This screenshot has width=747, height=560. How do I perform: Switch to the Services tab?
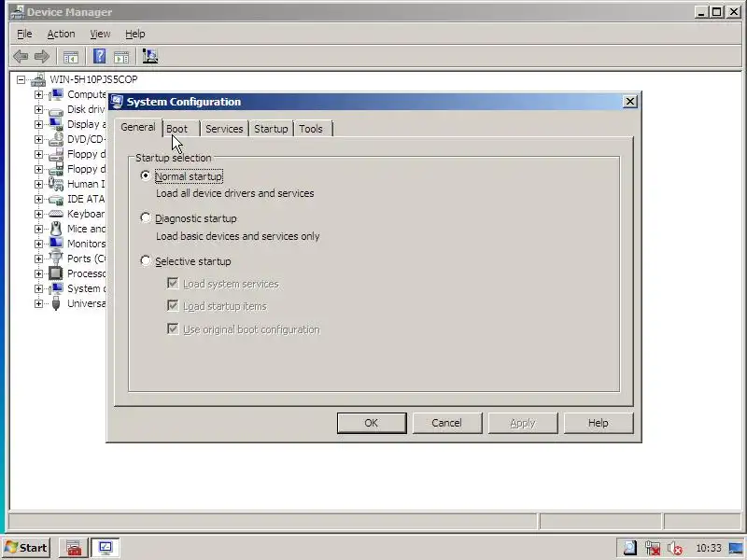[x=224, y=129]
